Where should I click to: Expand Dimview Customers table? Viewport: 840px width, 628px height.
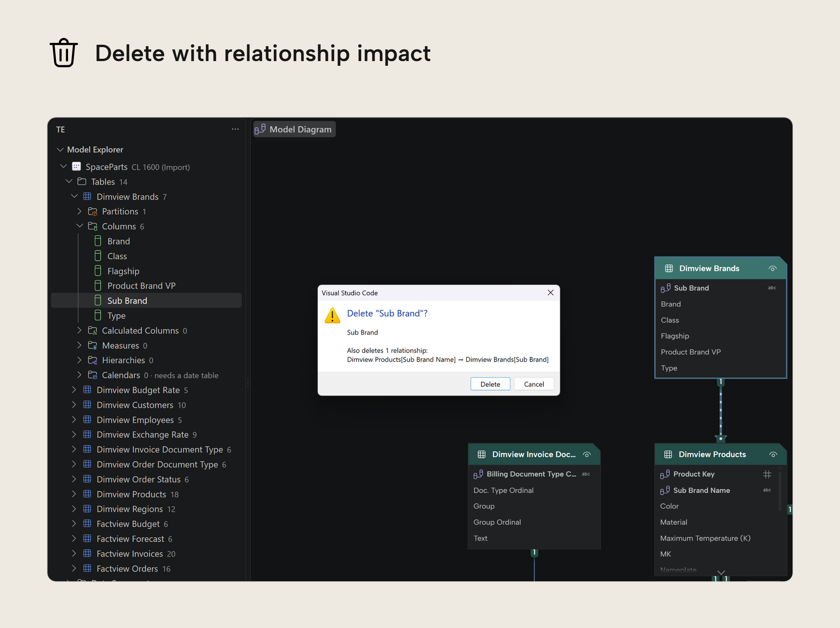[74, 405]
